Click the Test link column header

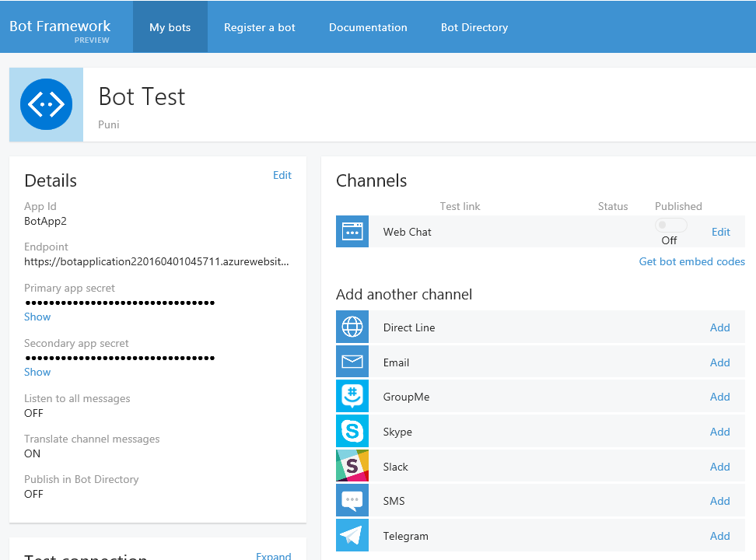click(460, 206)
